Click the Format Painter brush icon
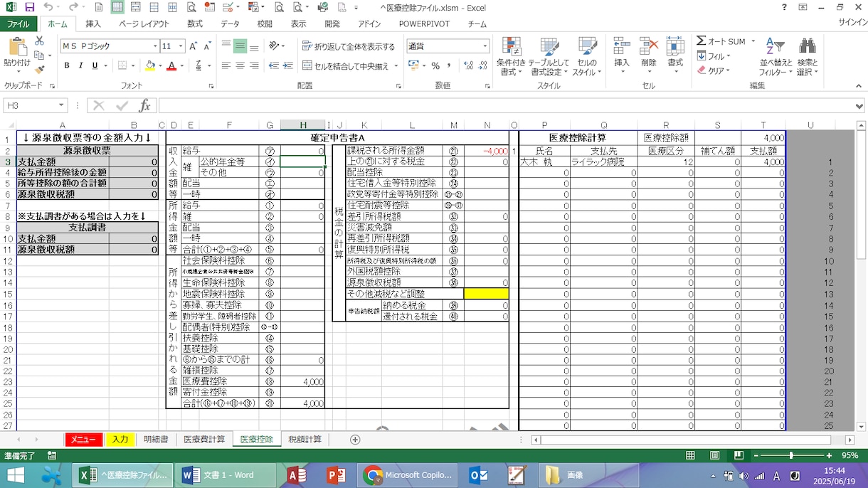 (x=40, y=69)
